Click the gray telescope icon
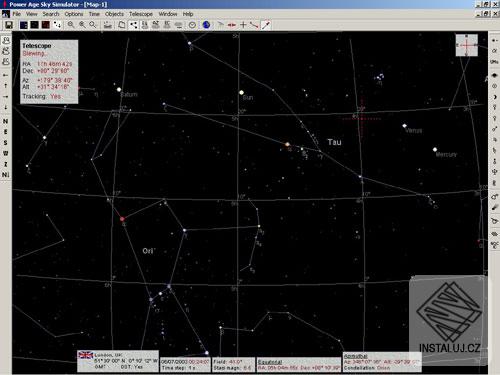 tap(221, 25)
